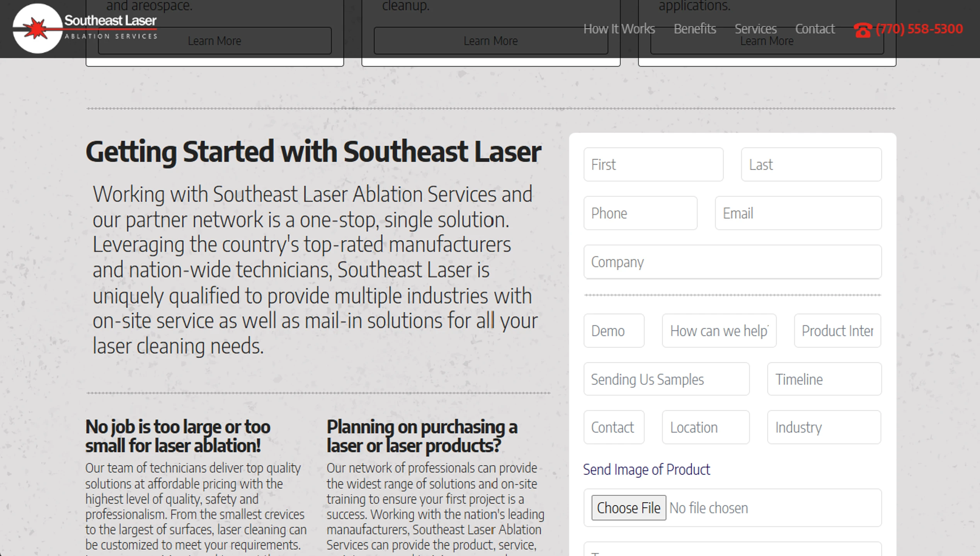Expand the How can we help dropdown
980x556 pixels.
[x=719, y=330]
